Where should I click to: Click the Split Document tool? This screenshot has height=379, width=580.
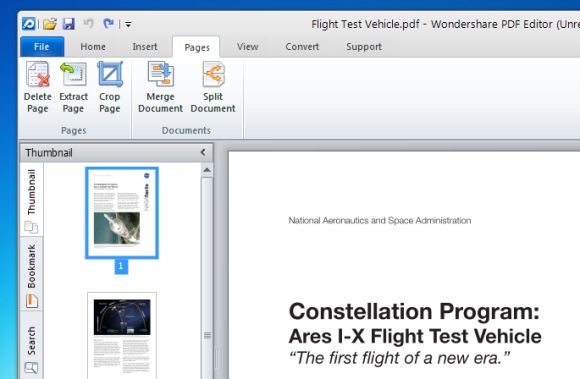coord(213,88)
